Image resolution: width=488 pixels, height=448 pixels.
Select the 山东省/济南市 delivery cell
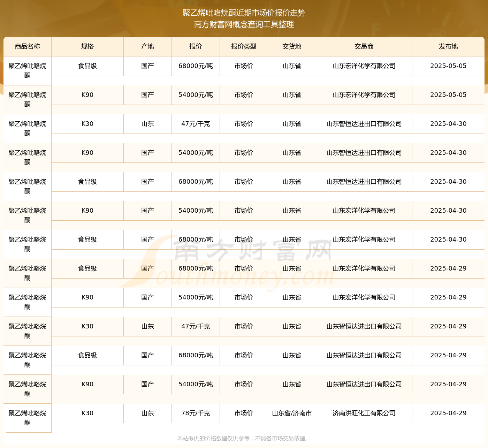tap(292, 413)
